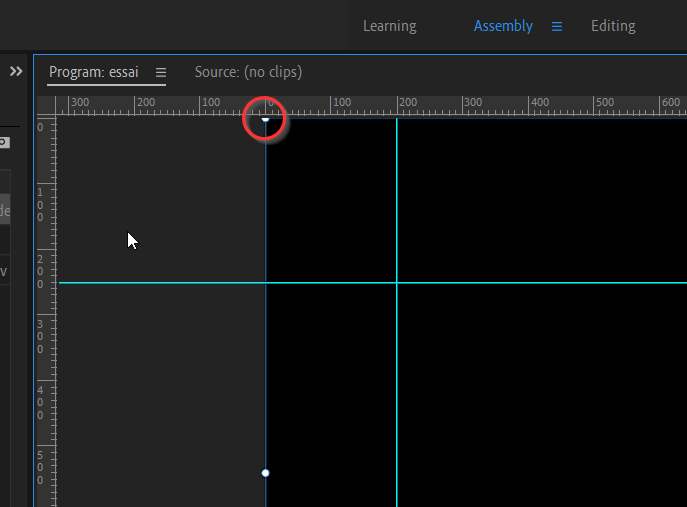Select the horizontal cyan guide line
687x507 pixels.
point(372,283)
